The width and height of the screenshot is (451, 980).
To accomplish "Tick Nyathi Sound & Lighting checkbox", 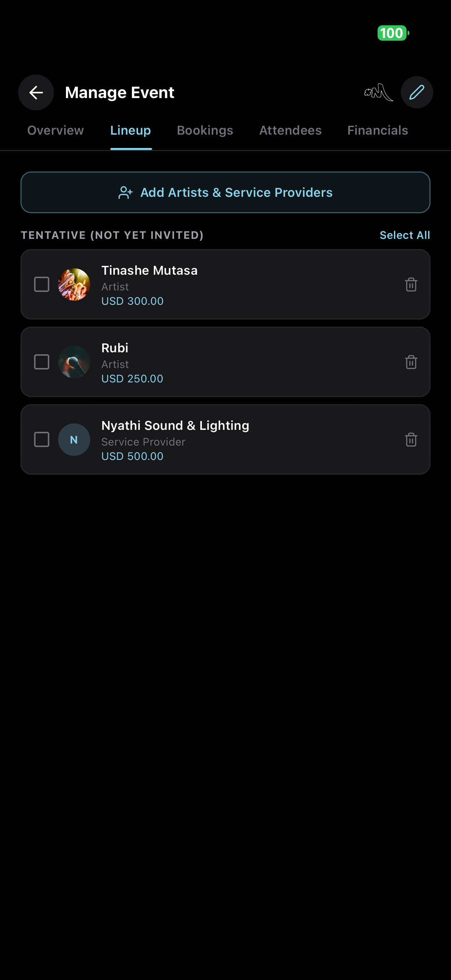I will pos(42,440).
